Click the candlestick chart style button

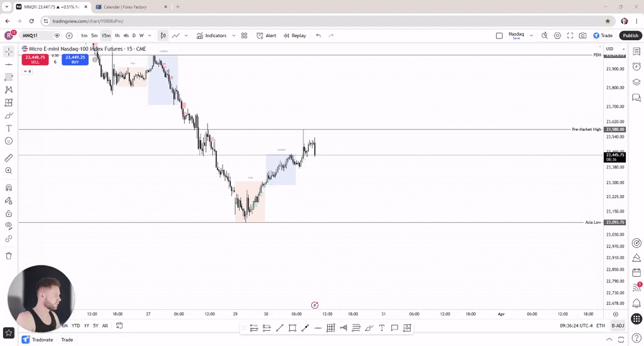(x=163, y=36)
